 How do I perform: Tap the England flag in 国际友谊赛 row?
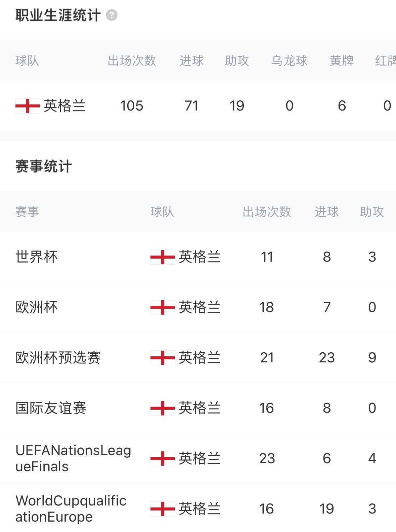pyautogui.click(x=163, y=408)
